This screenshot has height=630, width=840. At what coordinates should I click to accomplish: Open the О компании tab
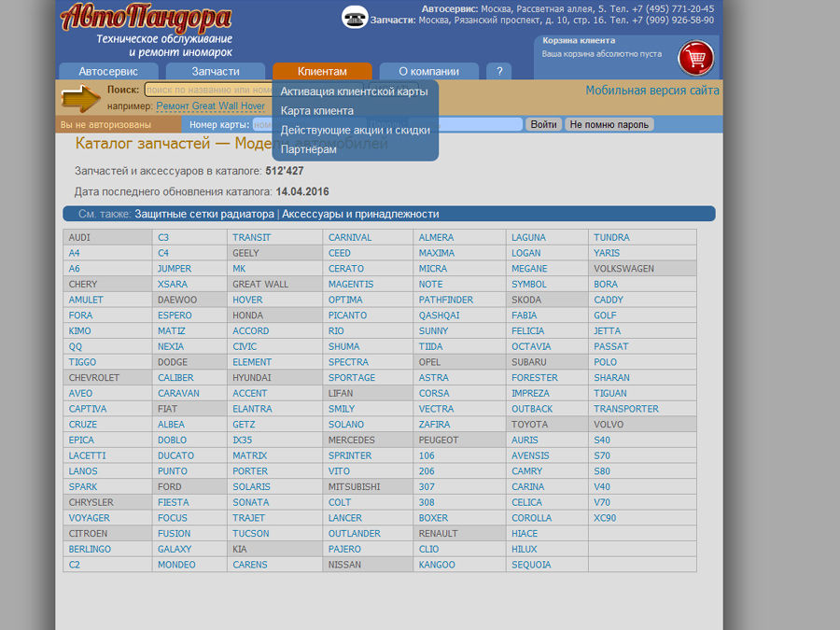pos(428,71)
